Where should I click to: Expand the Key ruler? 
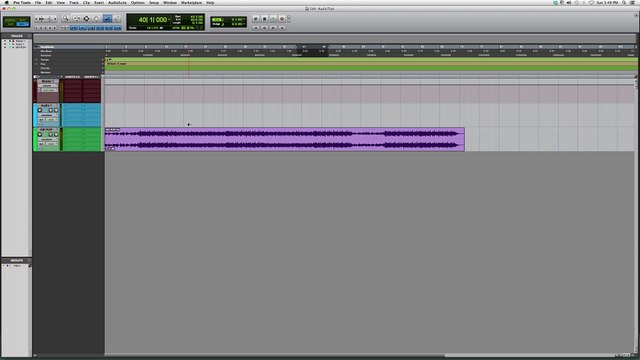coord(36,64)
